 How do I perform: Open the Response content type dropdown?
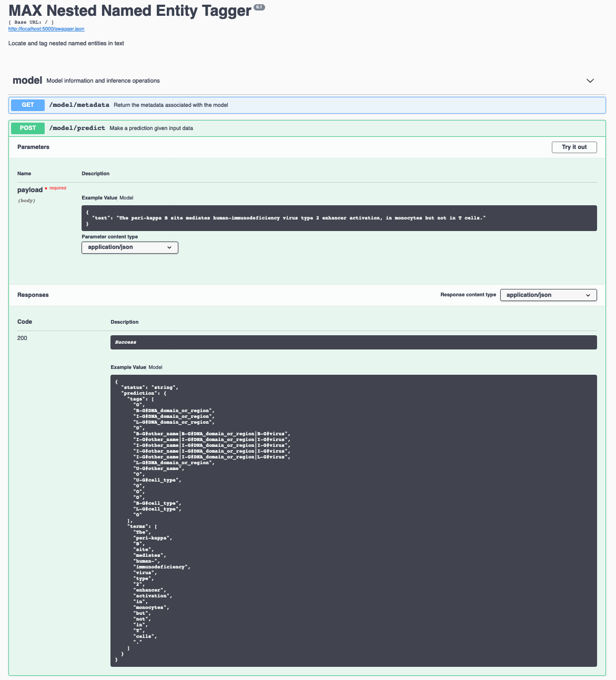[x=549, y=295]
